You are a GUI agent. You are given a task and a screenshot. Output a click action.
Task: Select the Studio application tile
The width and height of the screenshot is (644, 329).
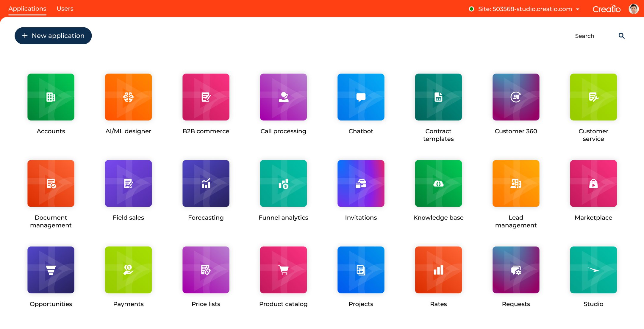[x=593, y=270]
